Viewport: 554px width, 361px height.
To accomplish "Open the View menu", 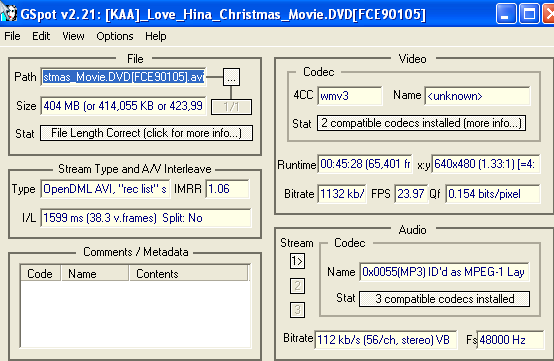I will 73,36.
